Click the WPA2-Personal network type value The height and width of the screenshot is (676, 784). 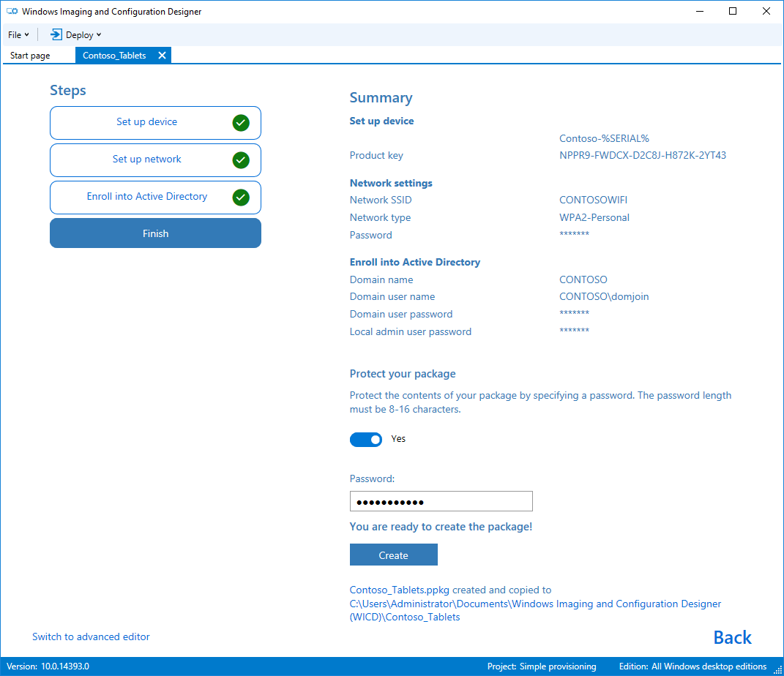594,217
